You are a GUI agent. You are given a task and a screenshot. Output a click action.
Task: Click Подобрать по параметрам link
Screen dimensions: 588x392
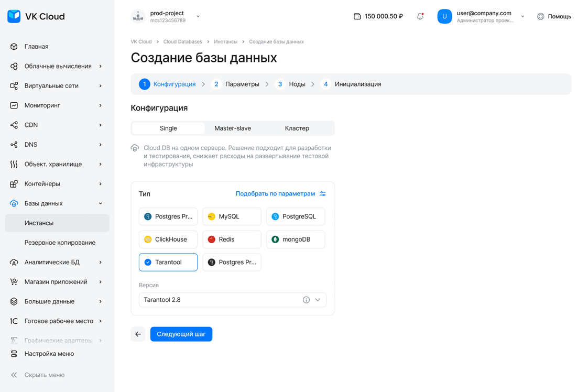click(x=275, y=194)
